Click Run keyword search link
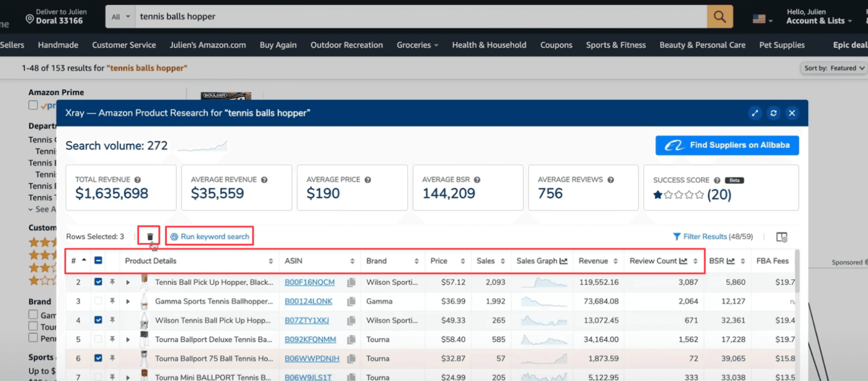 pos(210,237)
